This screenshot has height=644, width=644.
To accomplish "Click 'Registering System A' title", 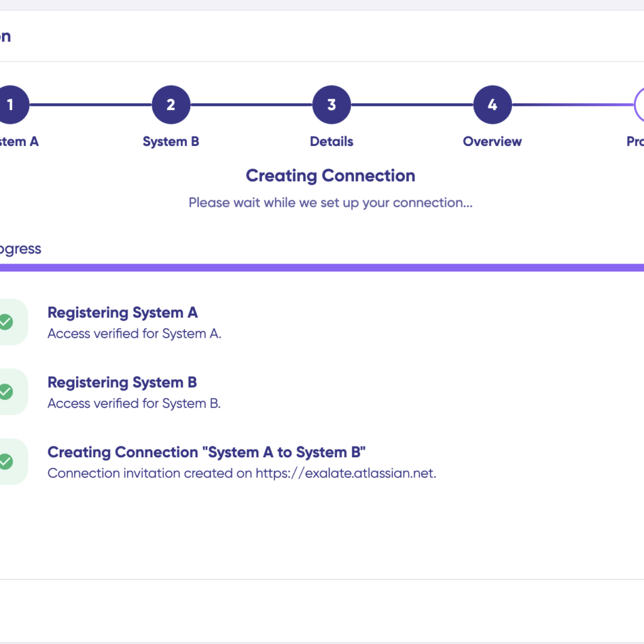I will point(123,313).
